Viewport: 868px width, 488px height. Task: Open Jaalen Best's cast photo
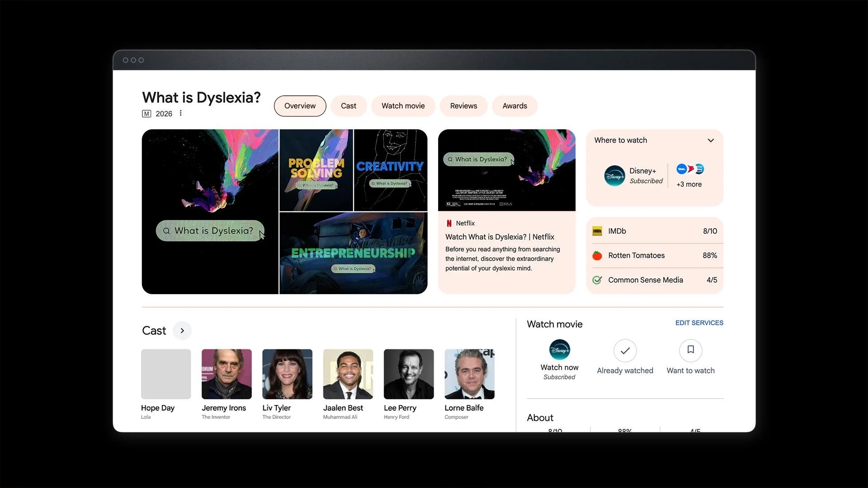pos(348,374)
